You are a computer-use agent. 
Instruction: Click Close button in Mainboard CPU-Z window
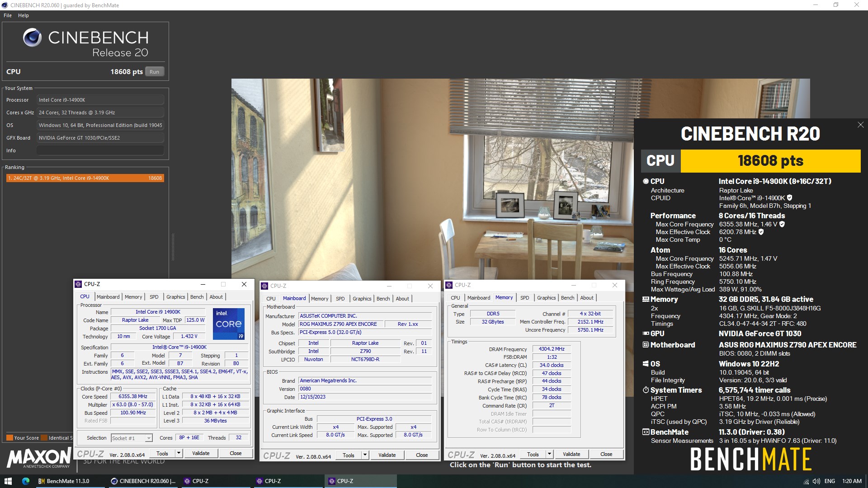pos(422,455)
